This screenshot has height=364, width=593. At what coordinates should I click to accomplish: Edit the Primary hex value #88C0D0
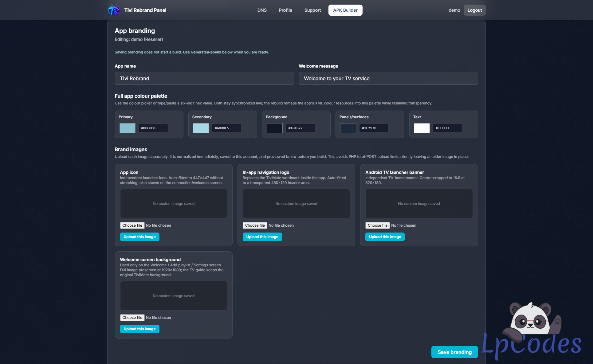pos(153,128)
